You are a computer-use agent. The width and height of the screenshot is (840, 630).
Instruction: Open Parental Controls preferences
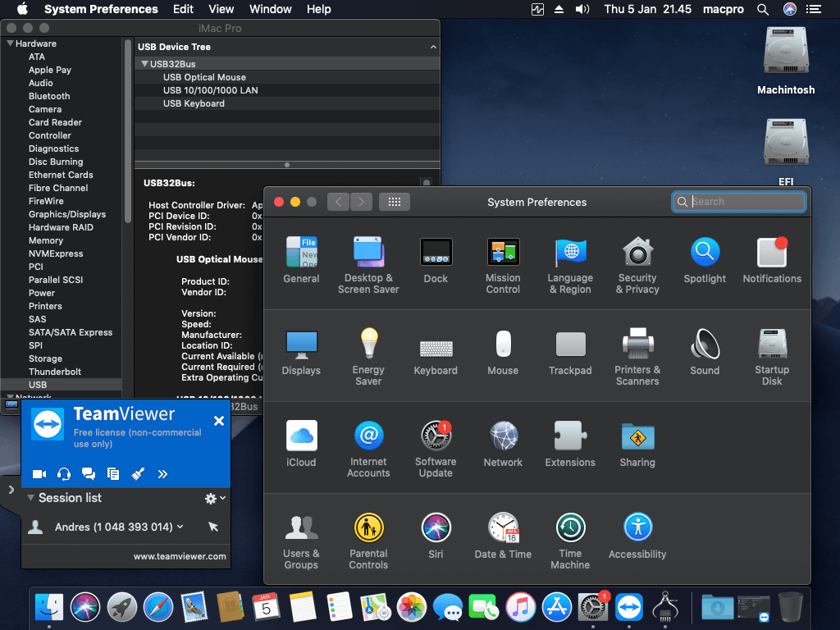pyautogui.click(x=368, y=541)
